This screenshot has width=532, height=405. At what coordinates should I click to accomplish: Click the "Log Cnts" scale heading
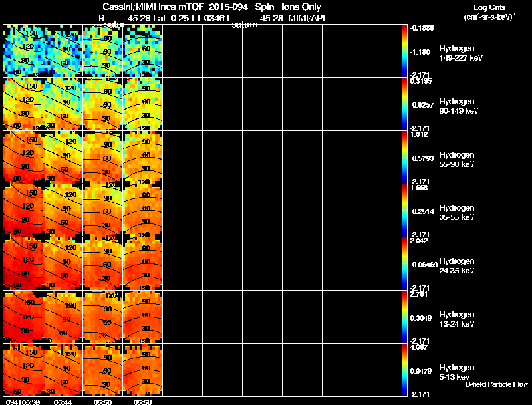(489, 7)
